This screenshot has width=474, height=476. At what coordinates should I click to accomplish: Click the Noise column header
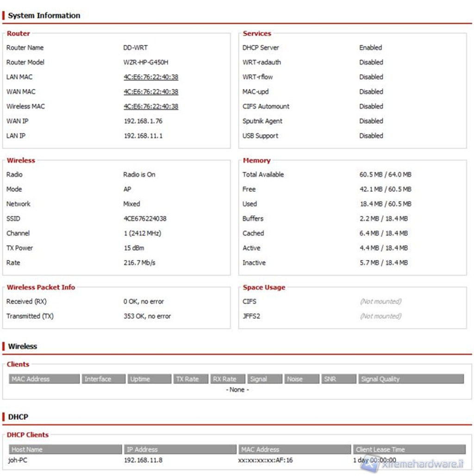click(301, 379)
